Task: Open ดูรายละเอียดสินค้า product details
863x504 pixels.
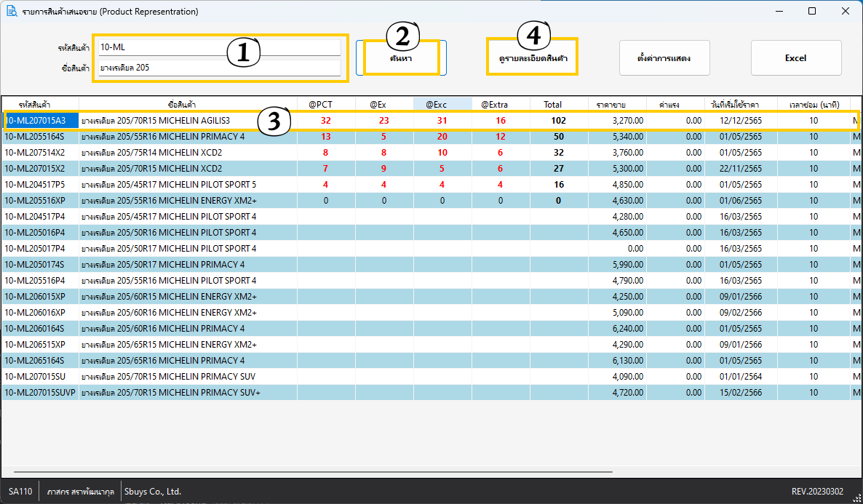Action: [x=533, y=58]
